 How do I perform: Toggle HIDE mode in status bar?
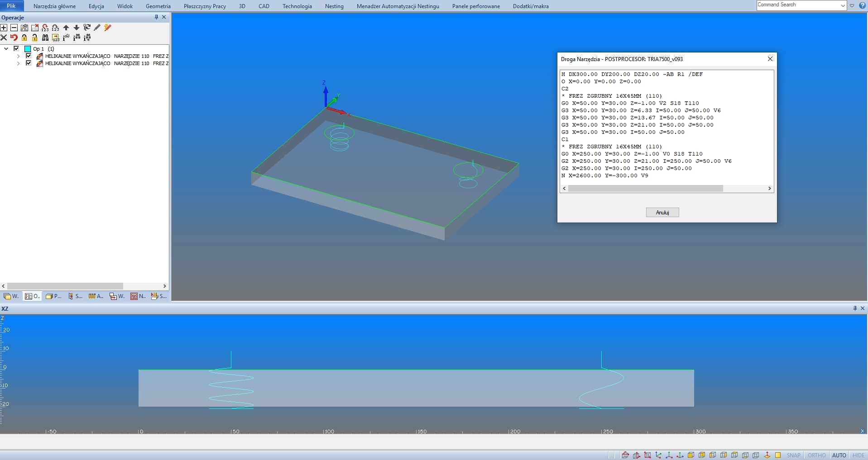tap(858, 455)
